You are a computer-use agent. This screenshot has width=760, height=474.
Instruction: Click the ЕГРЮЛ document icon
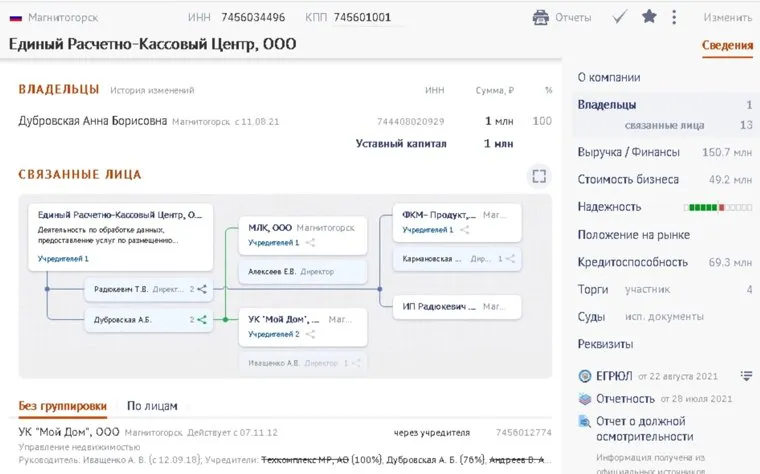tap(586, 376)
